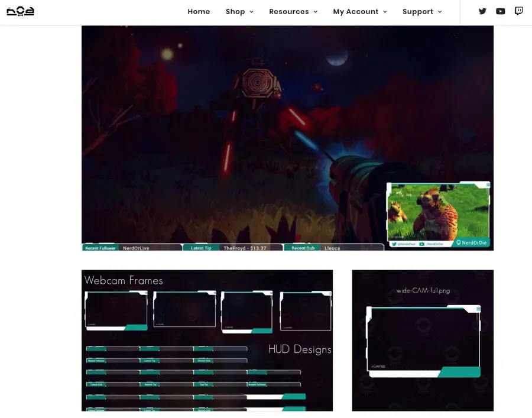Open the Twitch profile icon
Image resolution: width=532 pixels, height=418 pixels.
(518, 11)
